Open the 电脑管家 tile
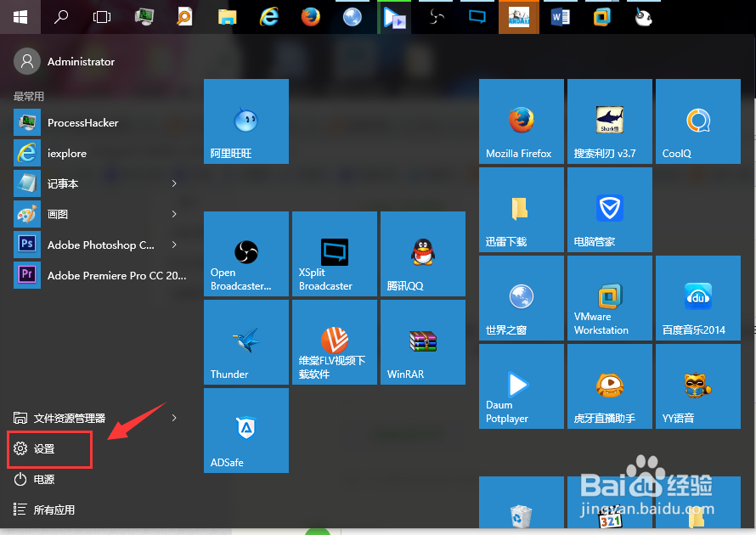The width and height of the screenshot is (756, 535). 609,210
